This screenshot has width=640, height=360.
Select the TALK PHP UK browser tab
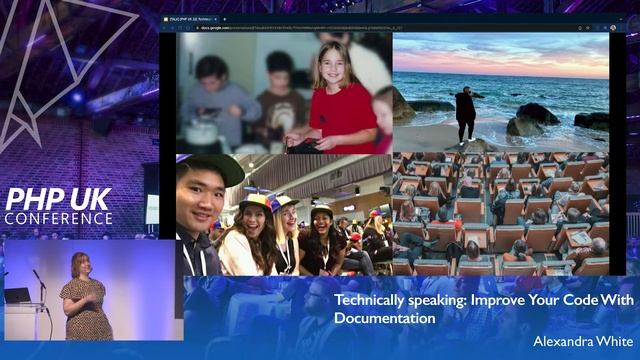(190, 19)
